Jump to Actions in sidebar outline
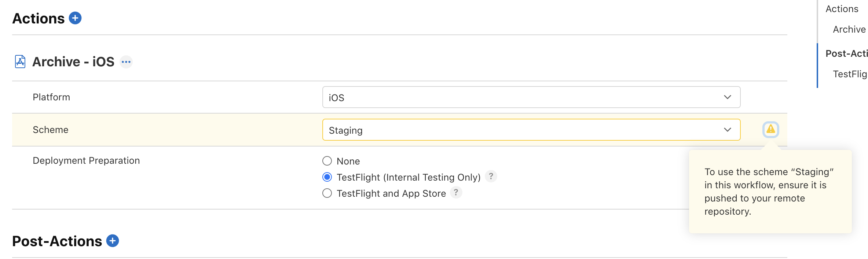This screenshot has width=868, height=259. point(842,9)
